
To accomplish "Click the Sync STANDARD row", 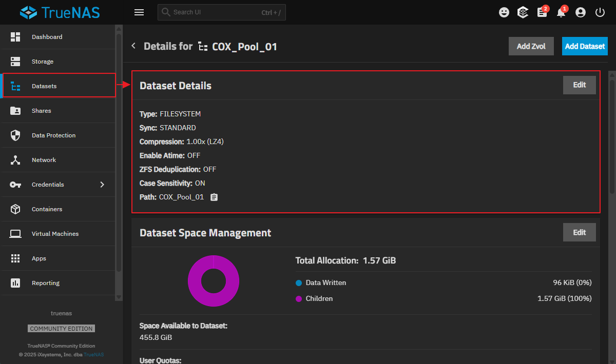I will tap(167, 128).
